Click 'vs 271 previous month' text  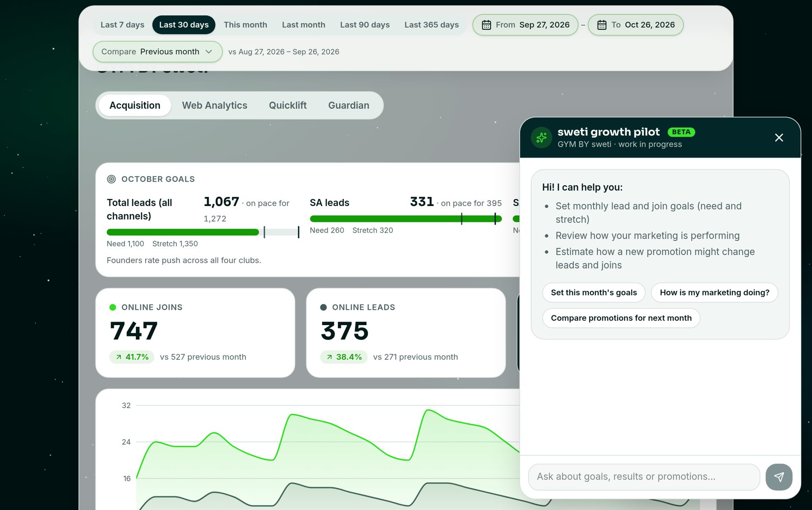pos(415,357)
